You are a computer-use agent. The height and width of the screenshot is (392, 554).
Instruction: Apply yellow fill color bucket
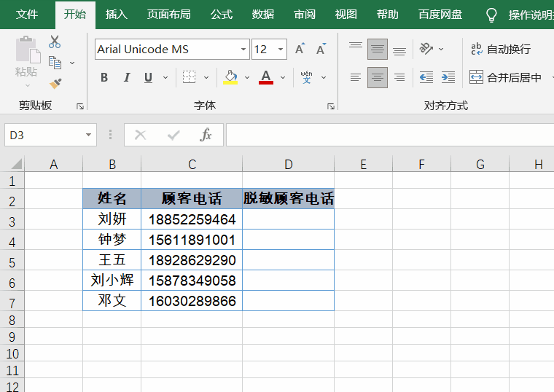point(230,77)
